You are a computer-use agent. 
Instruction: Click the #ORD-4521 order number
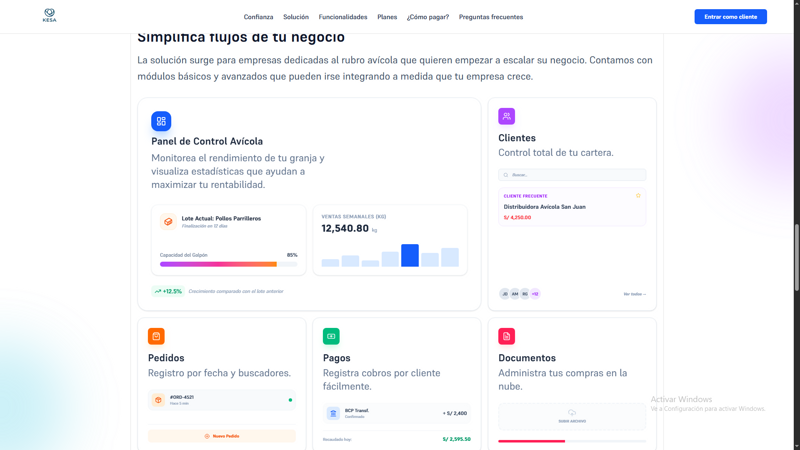182,397
